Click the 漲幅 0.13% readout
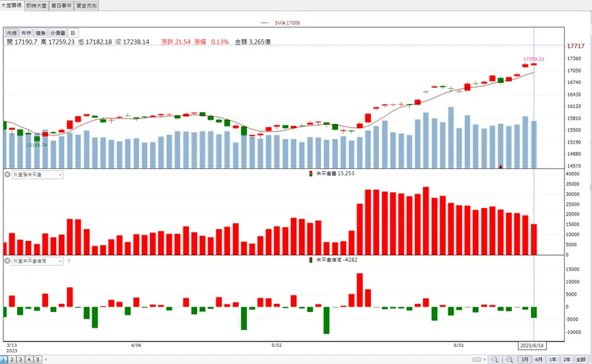The width and height of the screenshot is (592, 364). (211, 42)
